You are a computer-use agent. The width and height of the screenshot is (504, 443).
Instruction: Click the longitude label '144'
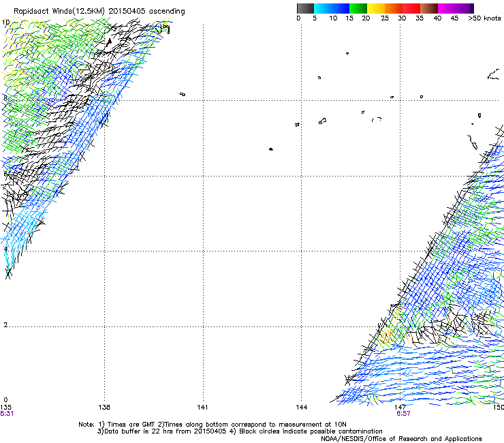coord(302,408)
